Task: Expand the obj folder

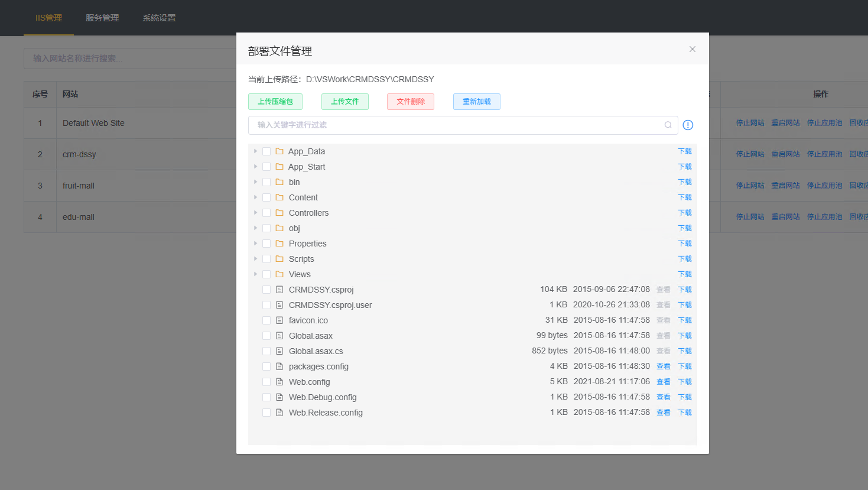Action: click(255, 228)
